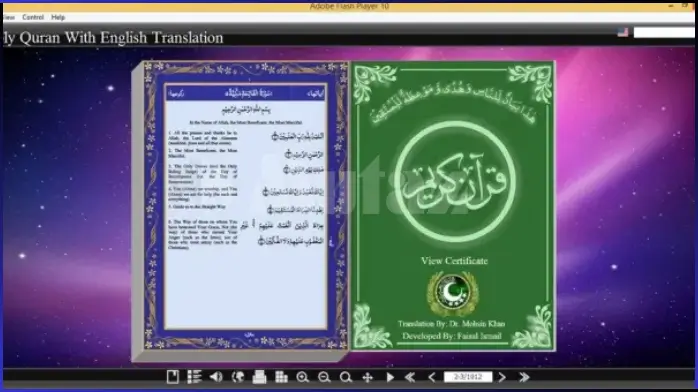Go to previous page arrow
The image size is (698, 392).
pyautogui.click(x=431, y=377)
